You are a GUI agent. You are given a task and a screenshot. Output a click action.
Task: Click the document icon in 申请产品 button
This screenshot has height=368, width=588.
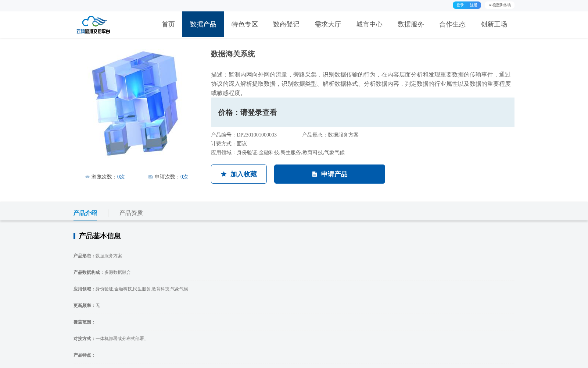pyautogui.click(x=315, y=174)
